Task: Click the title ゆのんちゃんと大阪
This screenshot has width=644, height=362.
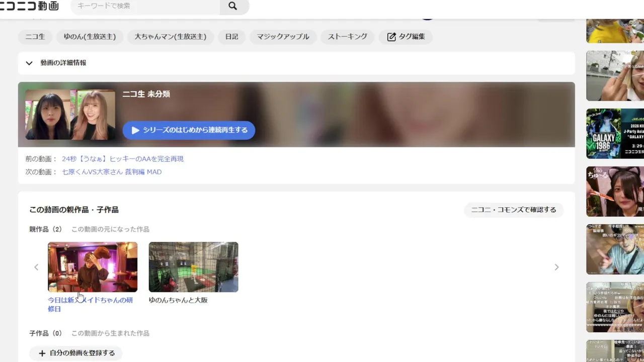Action: [x=178, y=300]
